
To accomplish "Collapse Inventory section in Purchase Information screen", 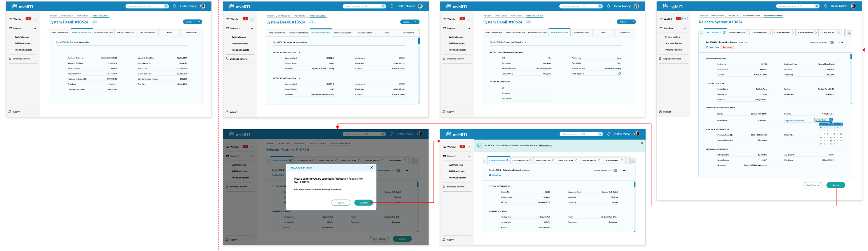I will pos(35,28).
